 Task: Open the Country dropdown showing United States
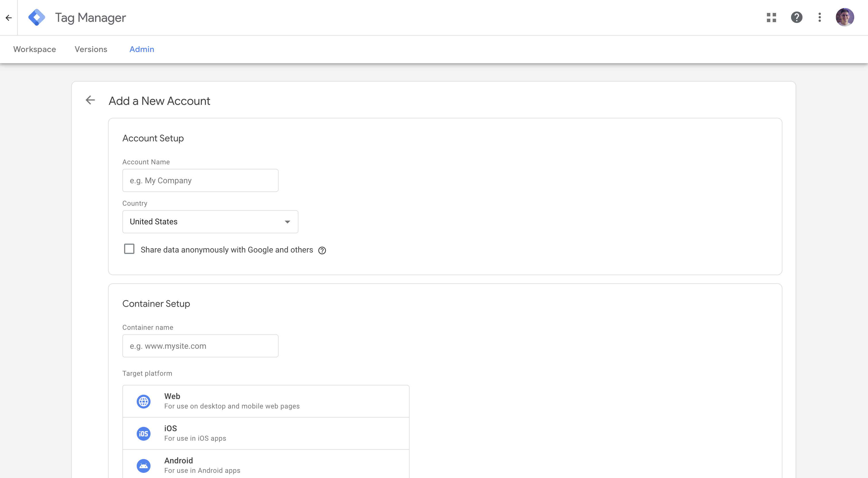(210, 222)
